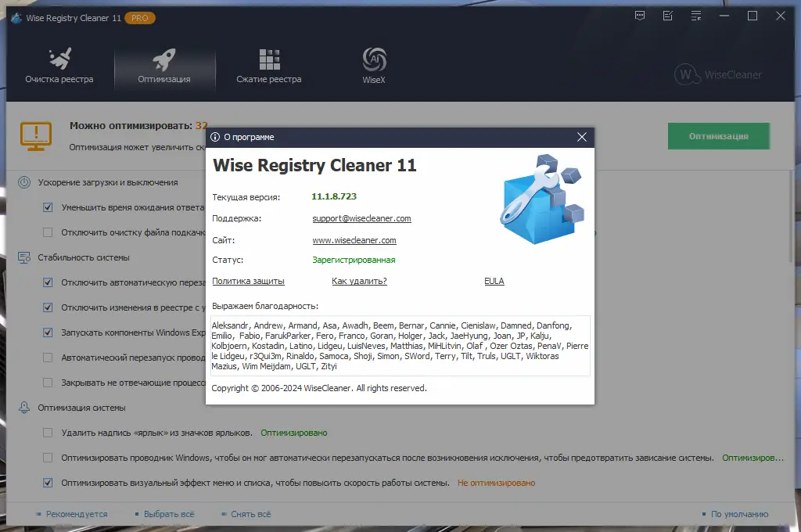Enable Отключить очистку файла подкачки checkbox
Viewport: 801px width, 532px height.
click(48, 232)
